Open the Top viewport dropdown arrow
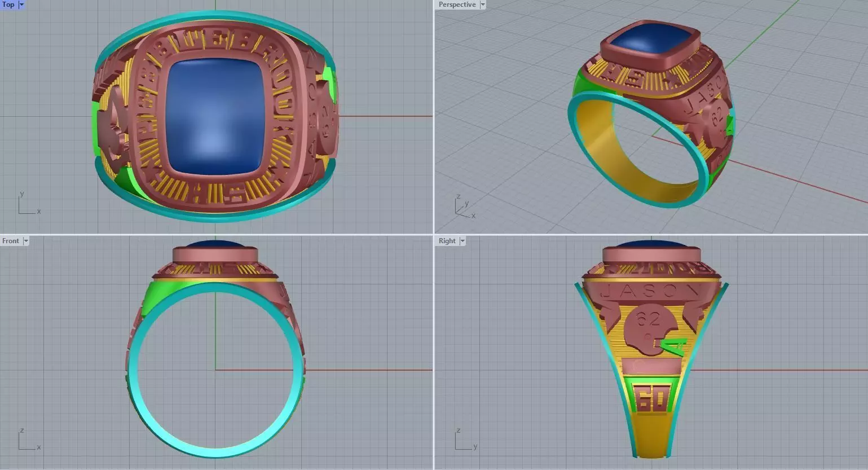This screenshot has width=868, height=470. 21,5
